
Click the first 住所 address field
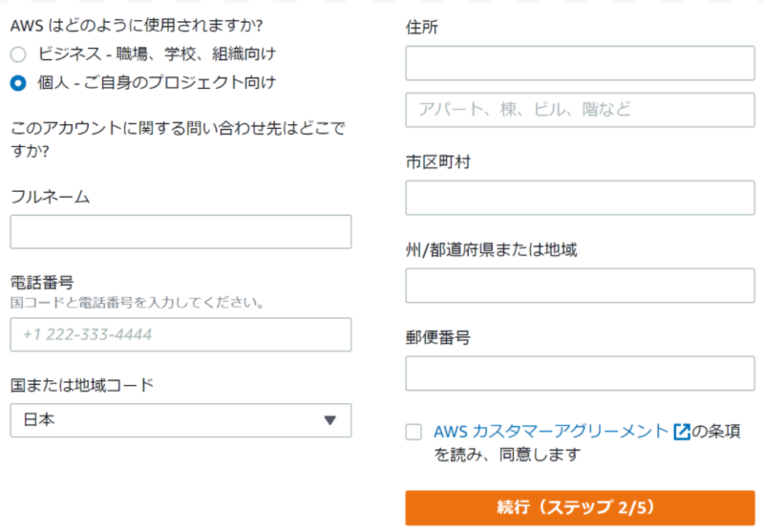coord(580,64)
